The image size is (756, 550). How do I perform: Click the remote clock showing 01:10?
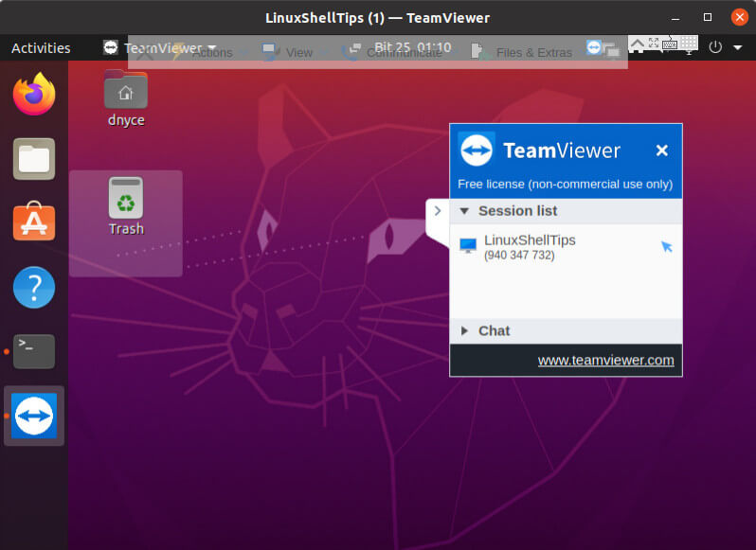pos(413,47)
